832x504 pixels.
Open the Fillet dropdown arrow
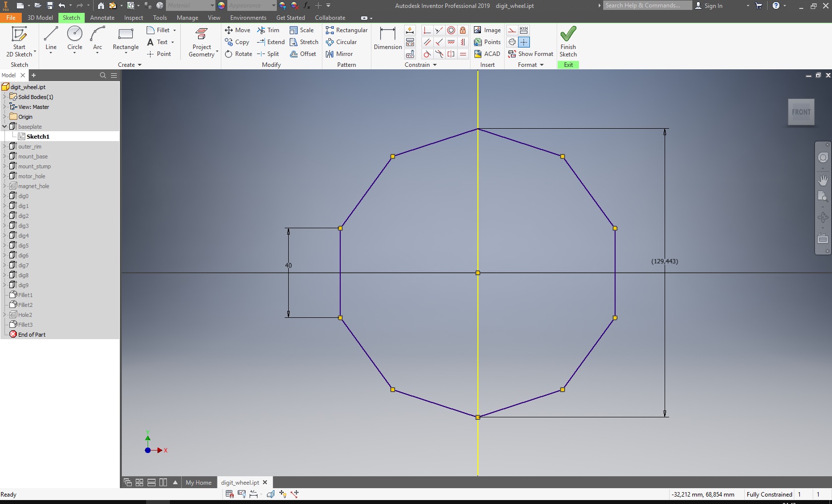tap(175, 30)
